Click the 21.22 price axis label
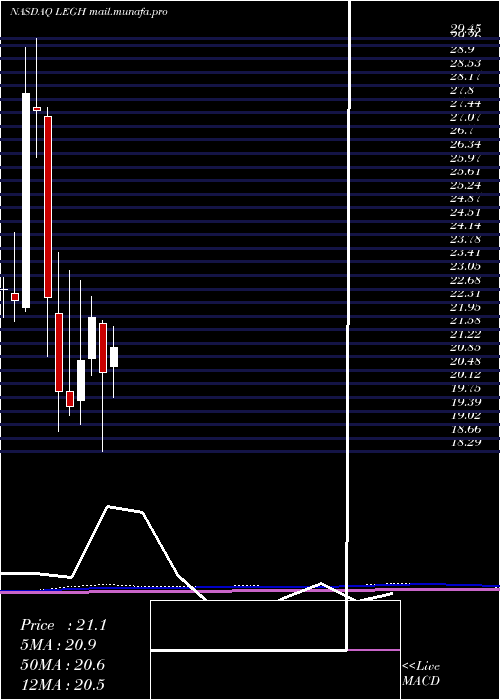Viewport: 500px width, 700px height. click(465, 334)
